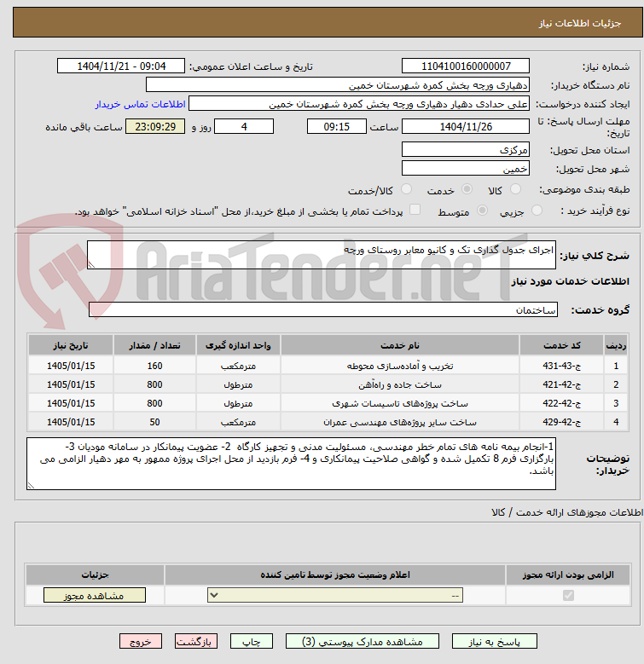The width and height of the screenshot is (644, 664).
Task: Click the نام خدمت column header
Action: [x=400, y=345]
